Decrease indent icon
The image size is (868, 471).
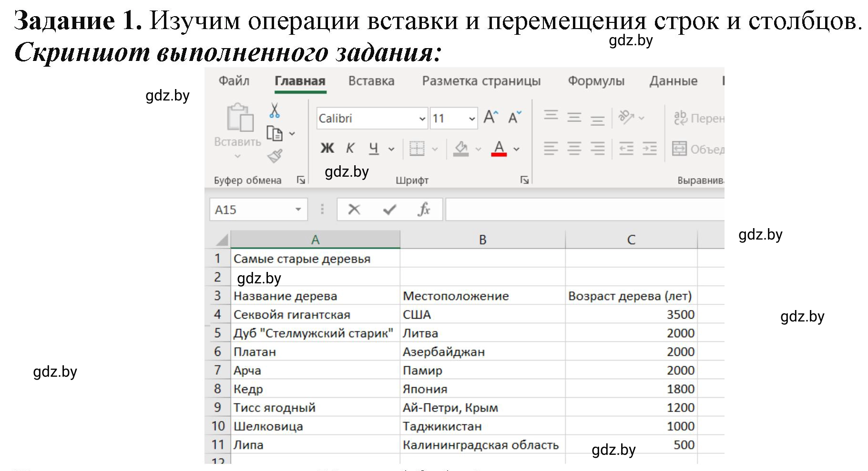point(626,149)
